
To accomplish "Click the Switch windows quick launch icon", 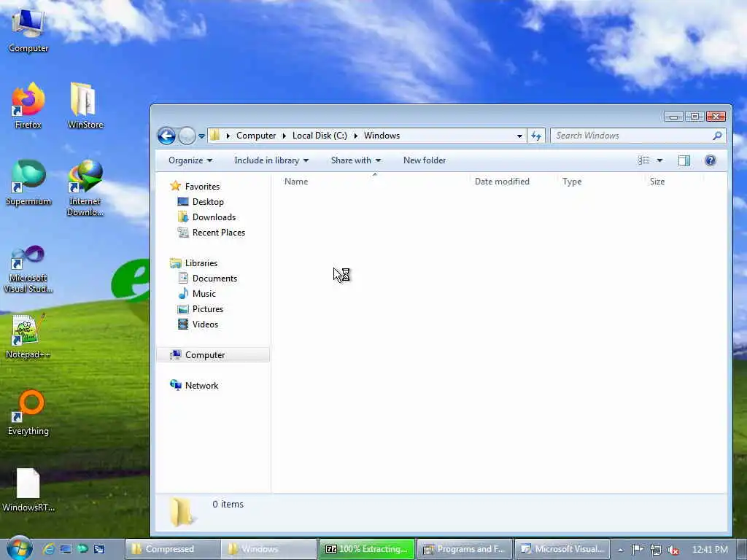I will (99, 549).
